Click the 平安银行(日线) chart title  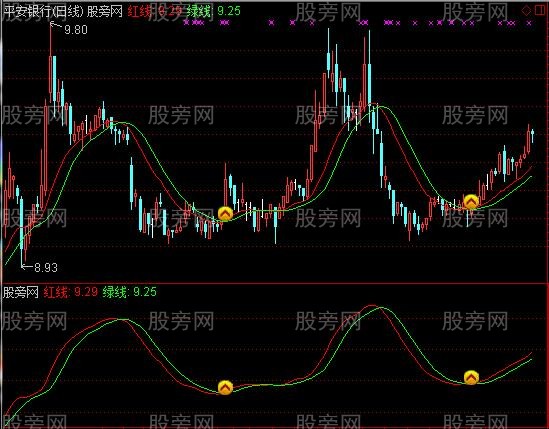(44, 11)
